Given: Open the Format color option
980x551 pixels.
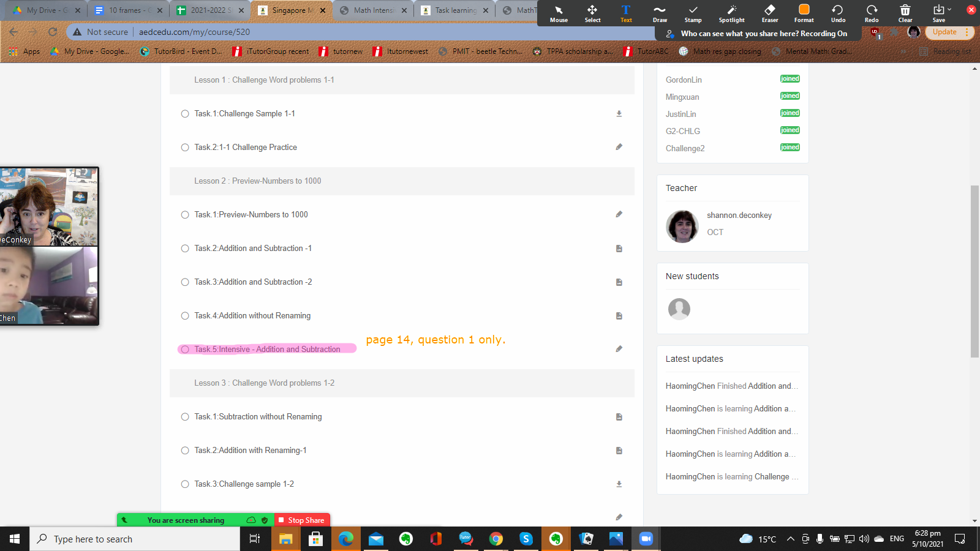Looking at the screenshot, I should pos(804,13).
